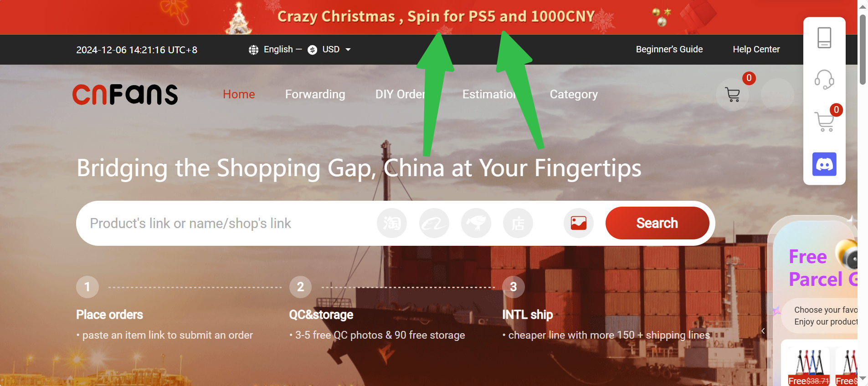Image resolution: width=868 pixels, height=386 pixels.
Task: Open the Category menu item
Action: coord(574,94)
